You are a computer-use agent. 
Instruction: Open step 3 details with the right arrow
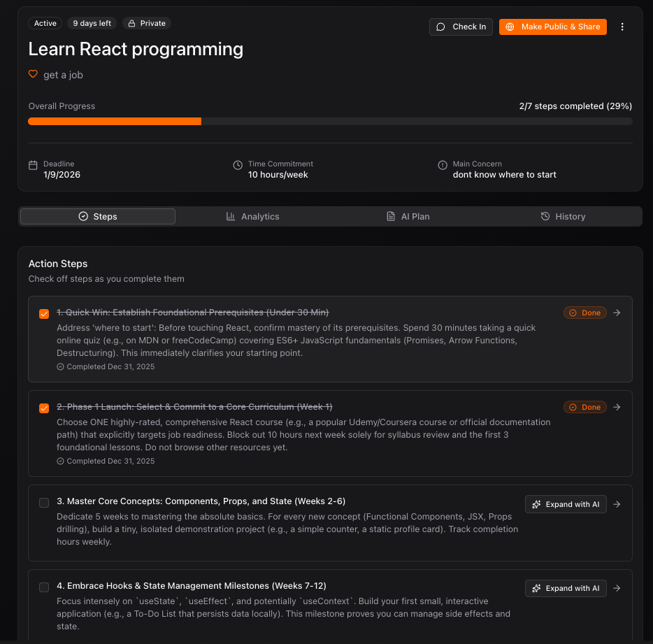tap(617, 504)
